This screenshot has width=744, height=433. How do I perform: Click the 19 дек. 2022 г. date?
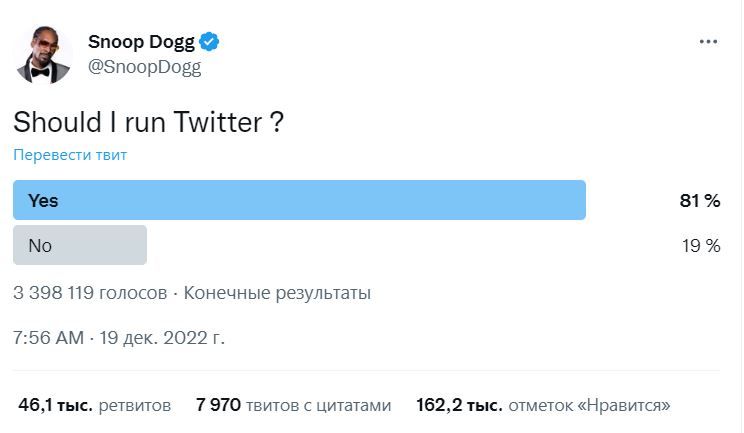pos(162,338)
